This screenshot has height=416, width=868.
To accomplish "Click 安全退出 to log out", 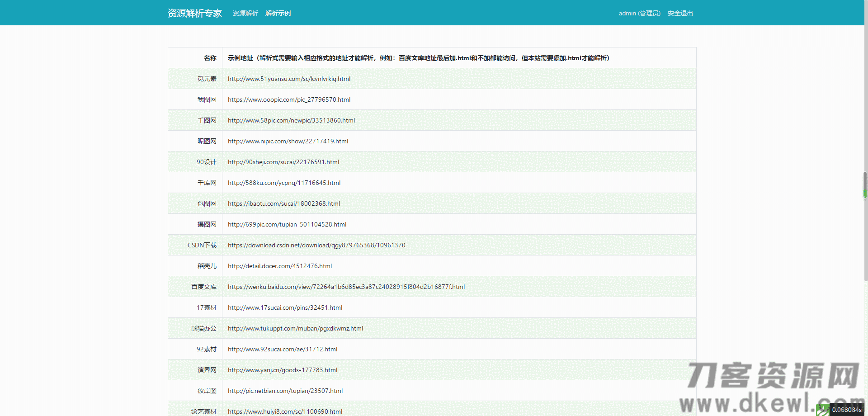I will click(x=680, y=13).
